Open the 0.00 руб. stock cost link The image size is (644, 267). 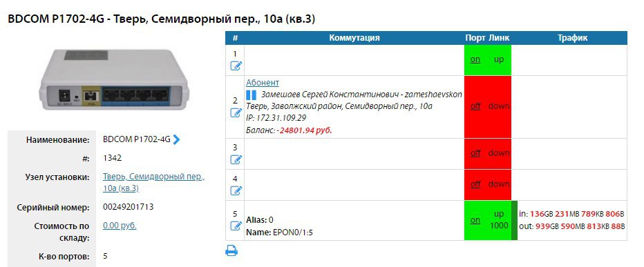[x=120, y=226]
